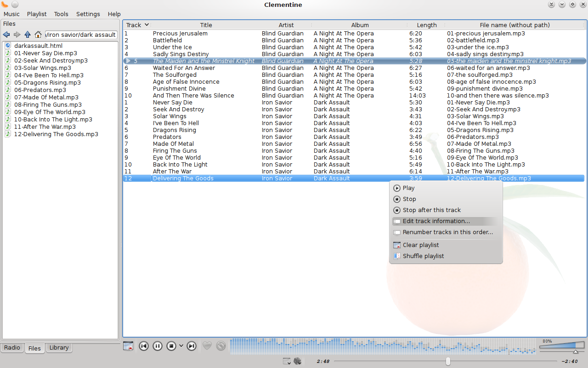
Task: Select Clear playlist from context menu
Action: click(x=446, y=245)
